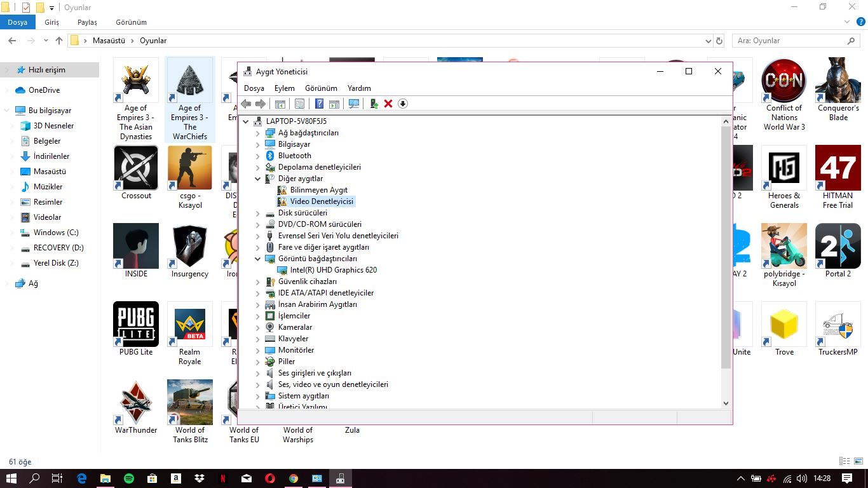Show hidden icons in system tray
868x488 pixels.
[740, 478]
